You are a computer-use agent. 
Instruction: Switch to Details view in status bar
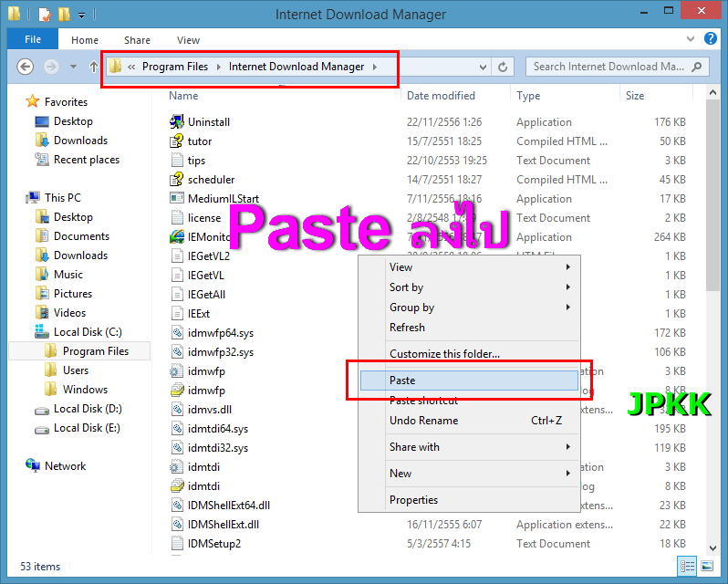[x=687, y=566]
